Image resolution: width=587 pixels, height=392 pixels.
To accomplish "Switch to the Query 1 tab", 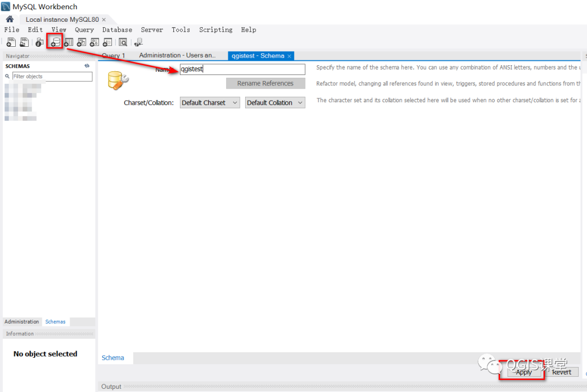I will tap(114, 55).
